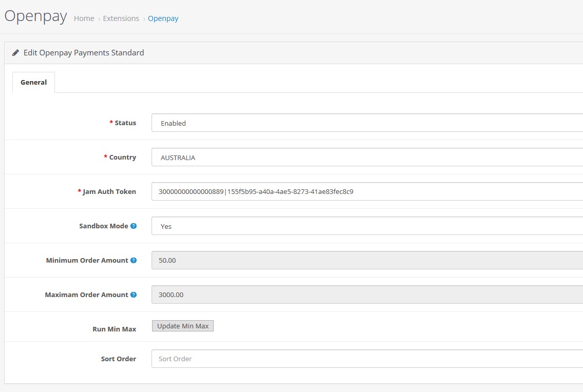583x392 pixels.
Task: Click the pencil icon beside Edit Openpay
Action: [x=15, y=53]
